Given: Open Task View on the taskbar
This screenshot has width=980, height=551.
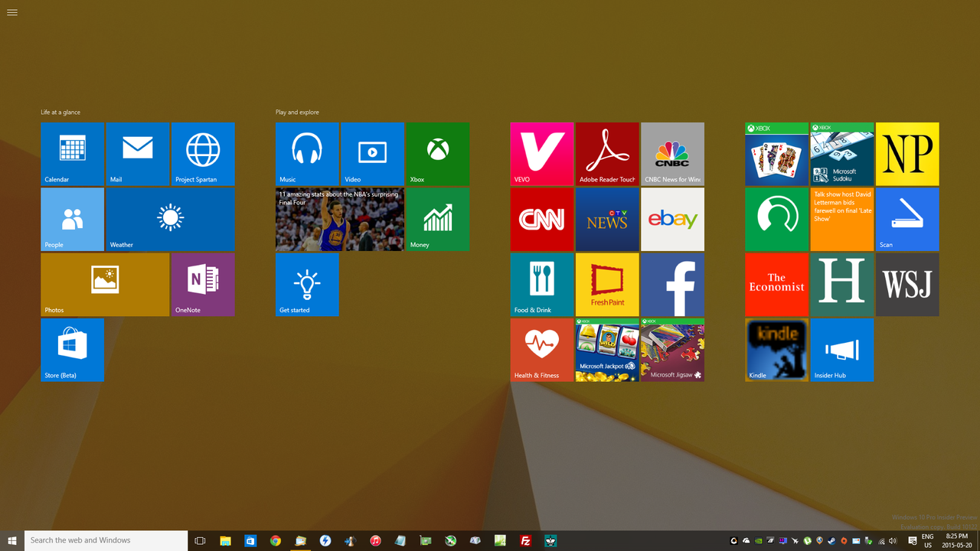Looking at the screenshot, I should [x=201, y=540].
